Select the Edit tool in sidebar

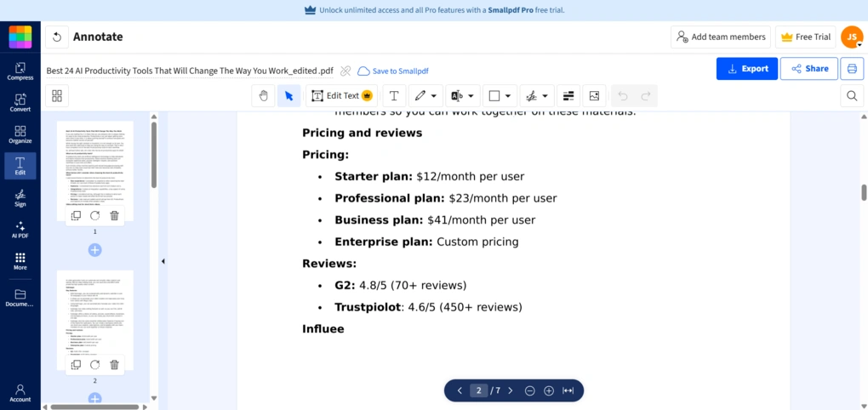pos(20,166)
